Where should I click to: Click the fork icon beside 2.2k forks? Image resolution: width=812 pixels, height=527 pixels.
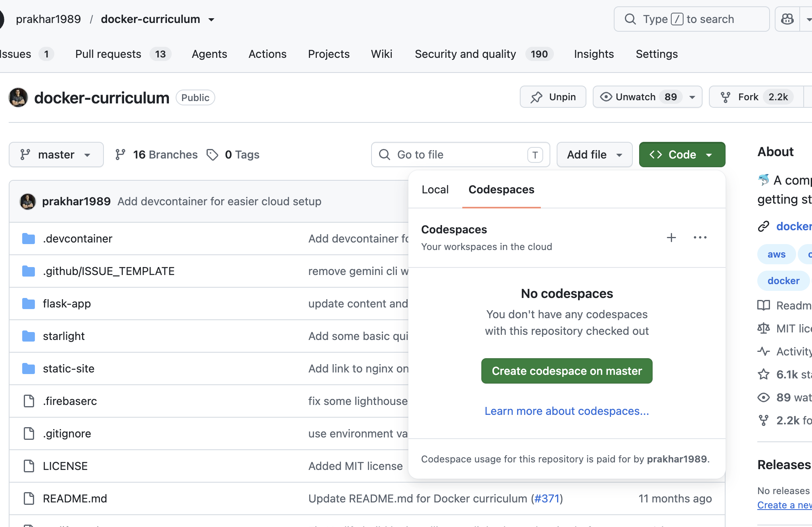coord(764,420)
